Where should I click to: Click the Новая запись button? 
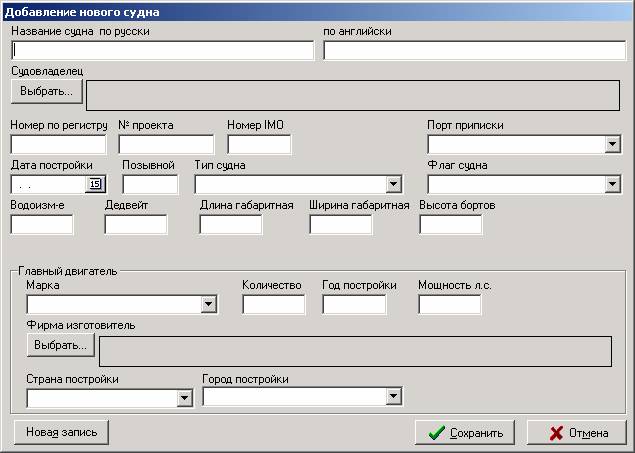[x=62, y=432]
